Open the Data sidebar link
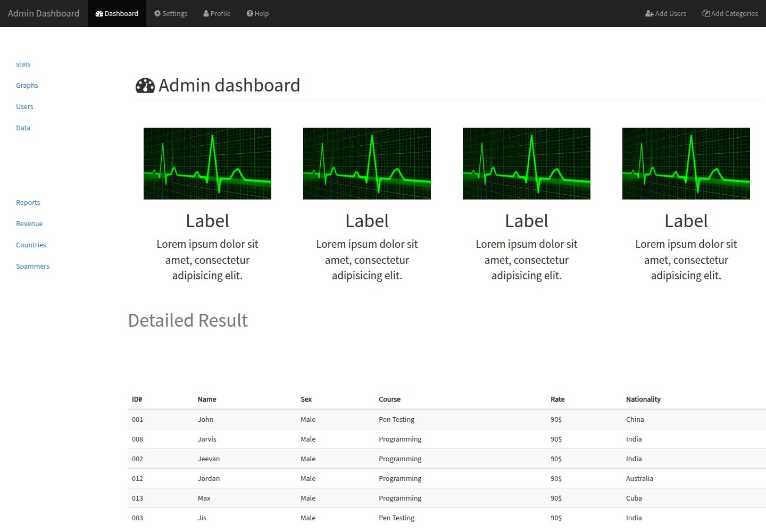 tap(23, 128)
